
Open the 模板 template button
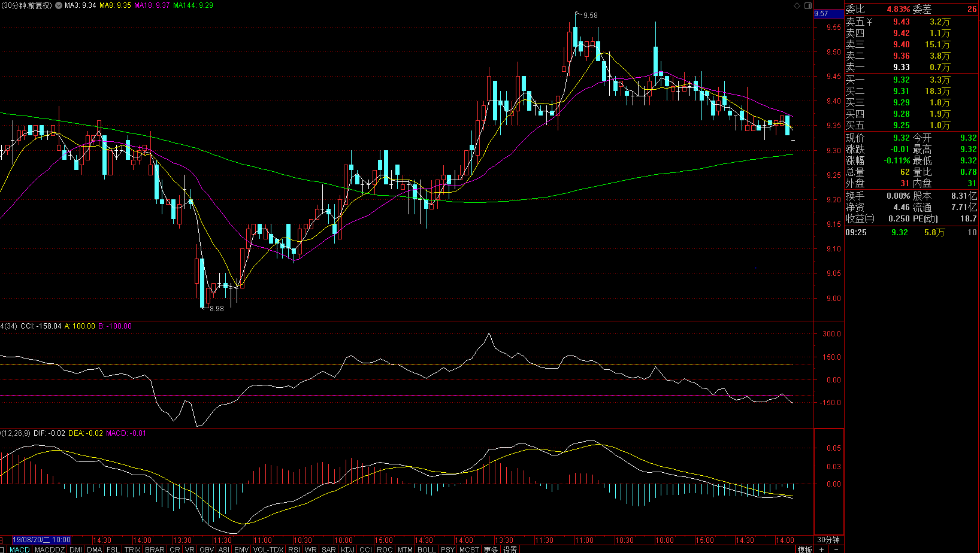pyautogui.click(x=804, y=549)
